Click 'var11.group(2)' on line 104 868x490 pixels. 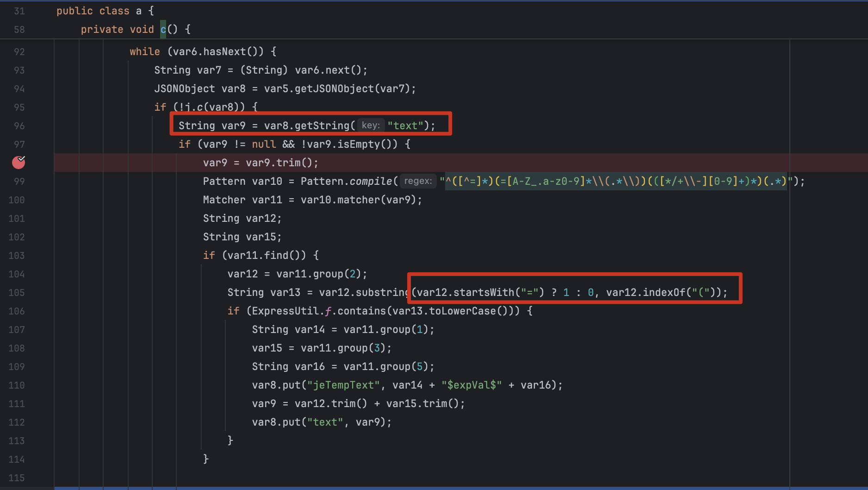coord(319,274)
